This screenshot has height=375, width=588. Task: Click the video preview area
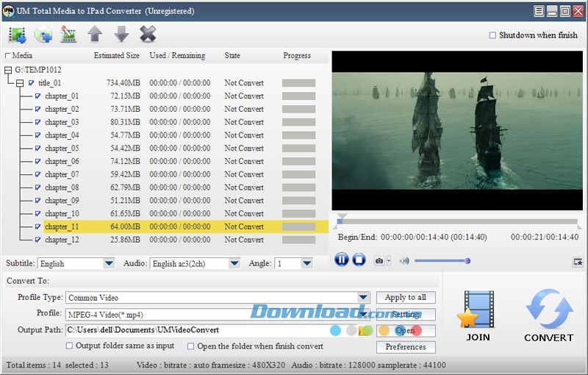tap(457, 130)
